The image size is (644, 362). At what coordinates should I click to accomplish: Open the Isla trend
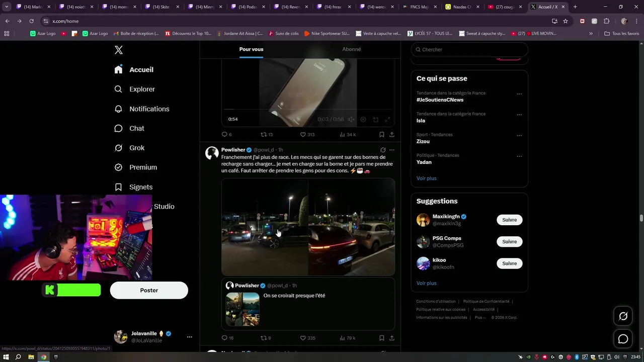[x=421, y=121]
